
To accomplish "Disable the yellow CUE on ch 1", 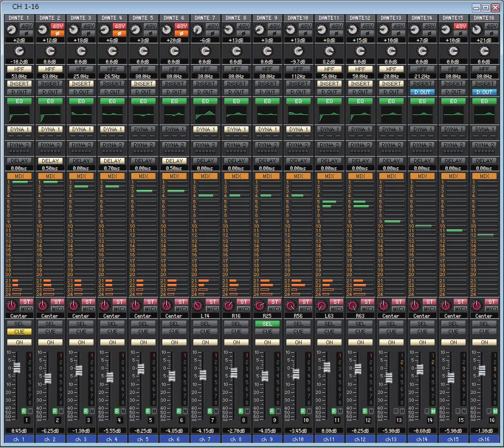I will 19,331.
